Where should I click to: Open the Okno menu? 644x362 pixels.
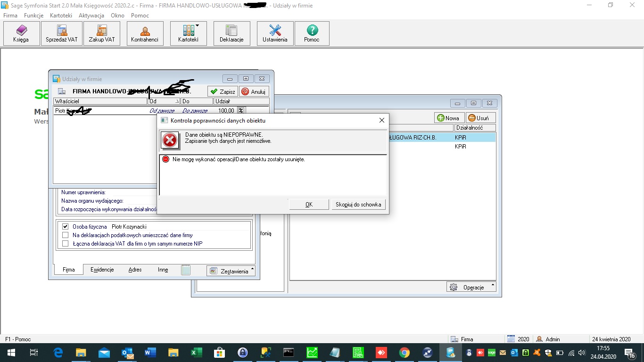117,15
